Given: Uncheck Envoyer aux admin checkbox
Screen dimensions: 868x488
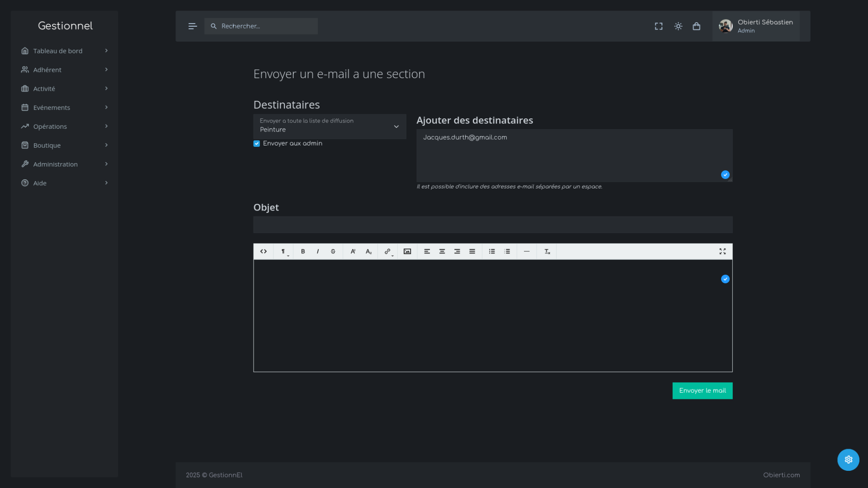Looking at the screenshot, I should [257, 144].
